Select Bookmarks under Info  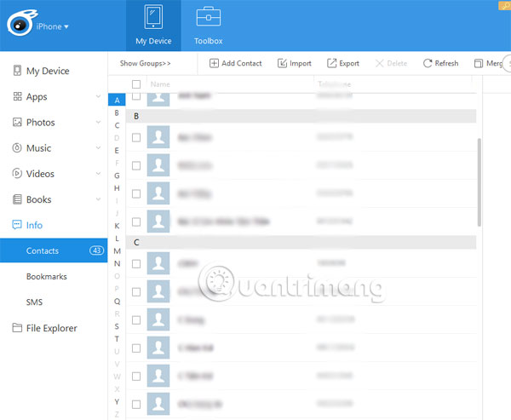(46, 277)
